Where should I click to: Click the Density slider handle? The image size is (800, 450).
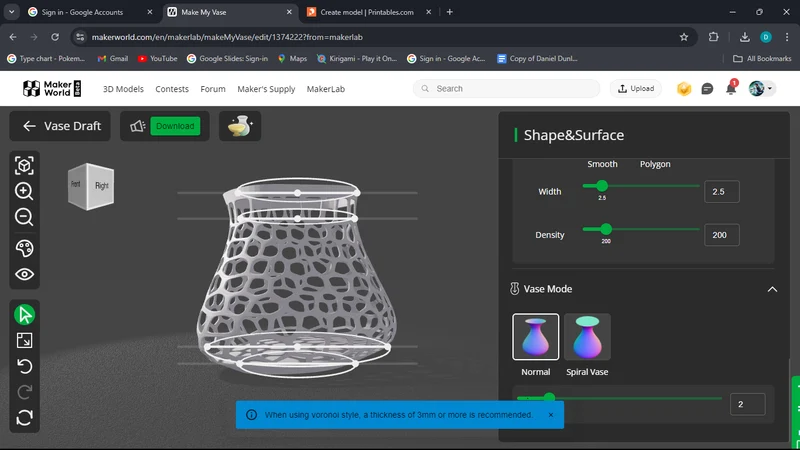tap(606, 229)
